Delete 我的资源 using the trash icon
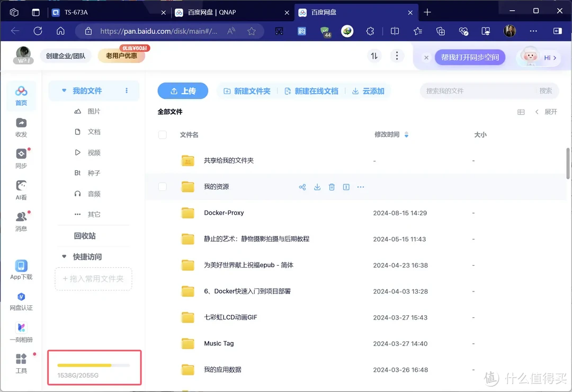The width and height of the screenshot is (572, 392). click(332, 187)
